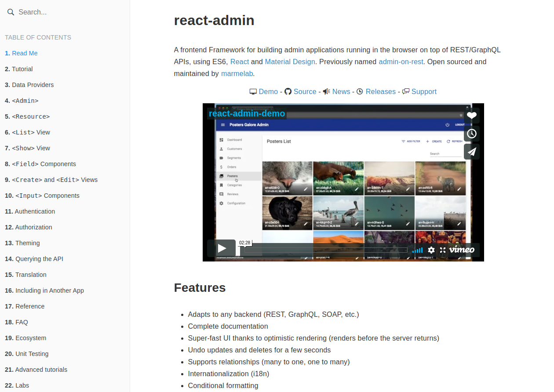This screenshot has height=392, width=554.
Task: Follow the React link in description
Action: [x=240, y=62]
